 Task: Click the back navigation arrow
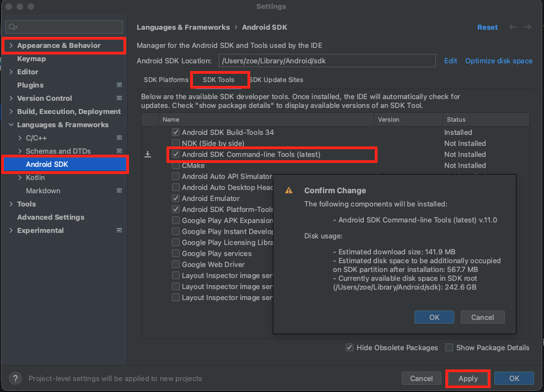pyautogui.click(x=513, y=27)
